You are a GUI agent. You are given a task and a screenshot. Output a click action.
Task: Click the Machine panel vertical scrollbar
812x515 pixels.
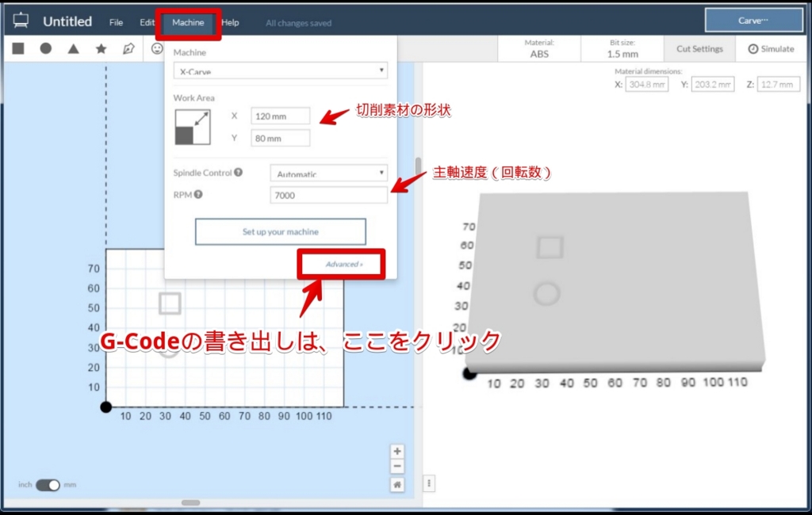(x=419, y=167)
